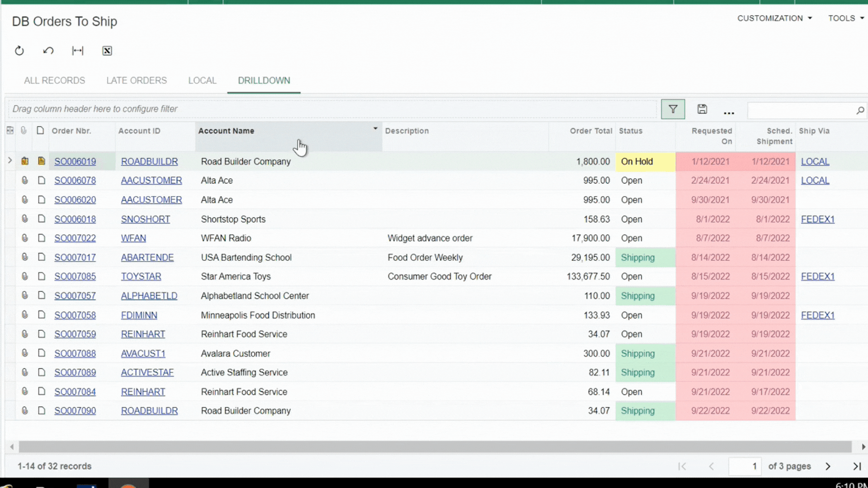This screenshot has height=488, width=868.
Task: Click the horizontal scrollbar track
Action: point(434,447)
